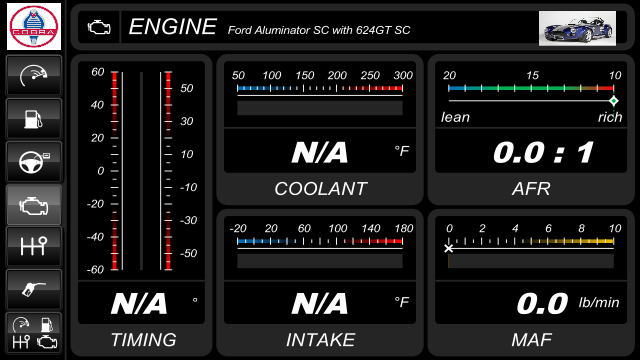
Task: Open the fuel pump page
Action: (34, 119)
